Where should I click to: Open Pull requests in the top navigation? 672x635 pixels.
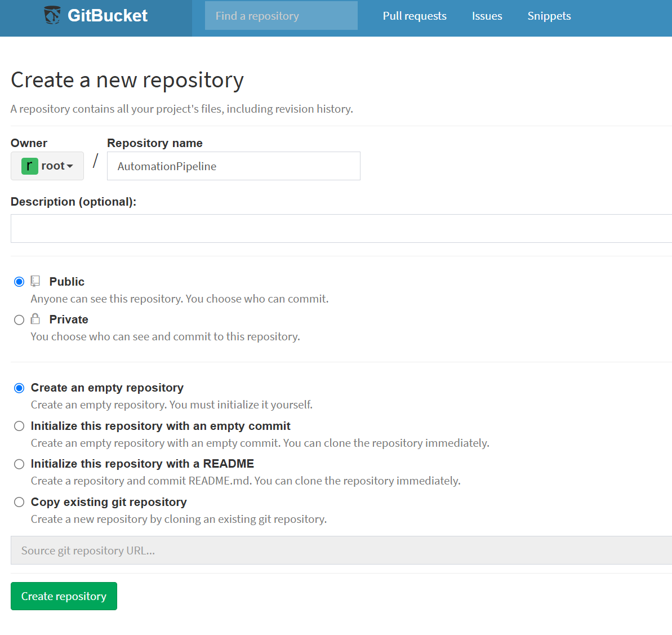click(415, 16)
